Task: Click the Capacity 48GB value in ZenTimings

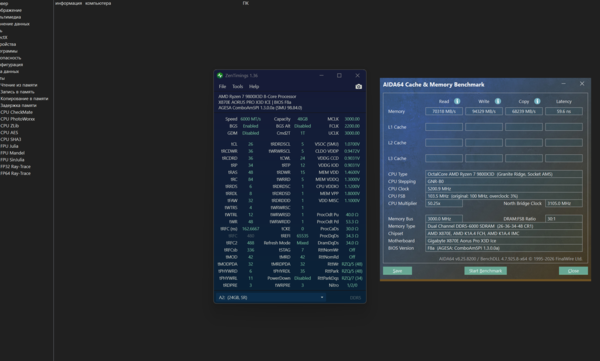Action: tap(302, 119)
